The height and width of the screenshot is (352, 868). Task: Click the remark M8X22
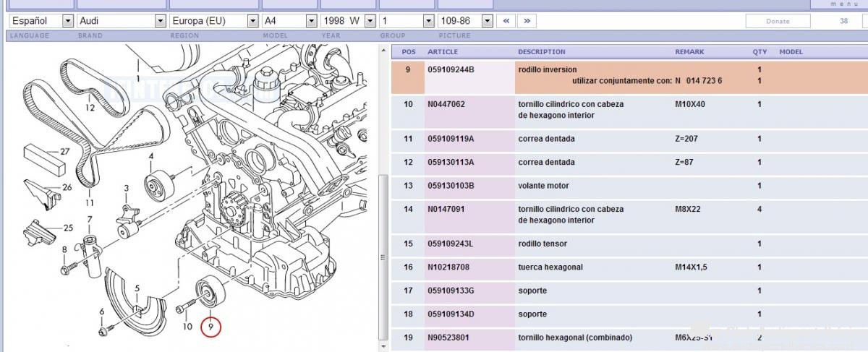coord(688,209)
